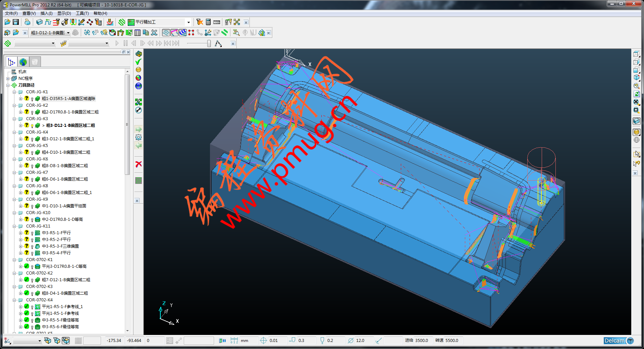This screenshot has height=349, width=644.
Task: Open the 文件(F) menu
Action: 11,13
